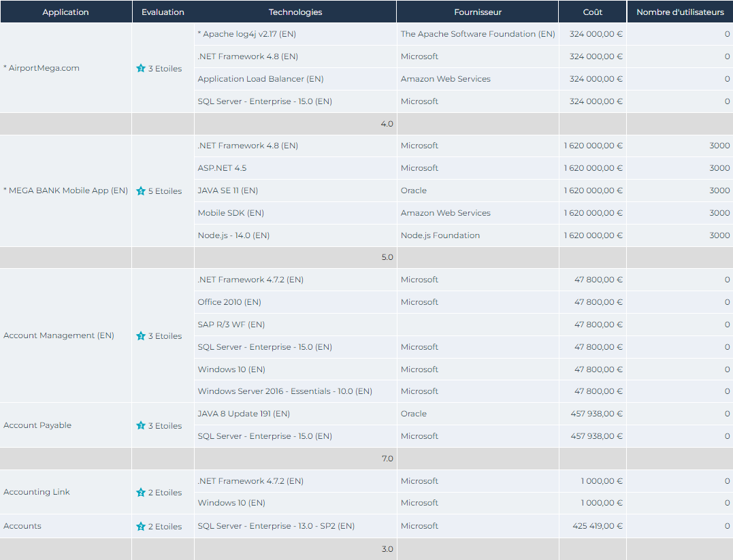This screenshot has height=560, width=733.
Task: Sort by the Application column header
Action: click(65, 12)
